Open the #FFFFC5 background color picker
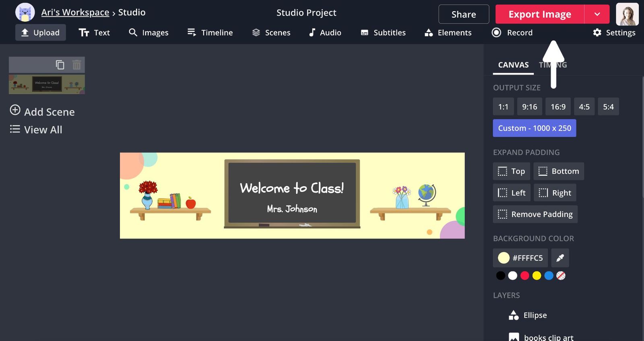The width and height of the screenshot is (644, 341). click(x=520, y=258)
